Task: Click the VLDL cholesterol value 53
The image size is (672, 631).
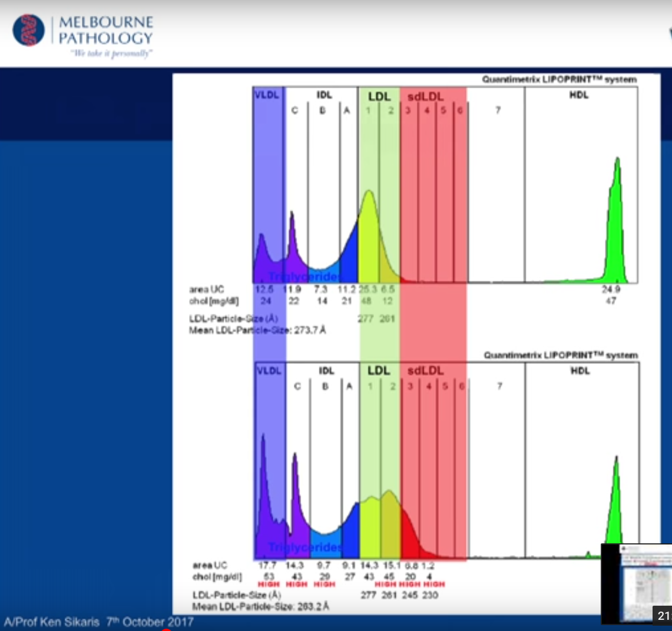Action: pos(269,577)
